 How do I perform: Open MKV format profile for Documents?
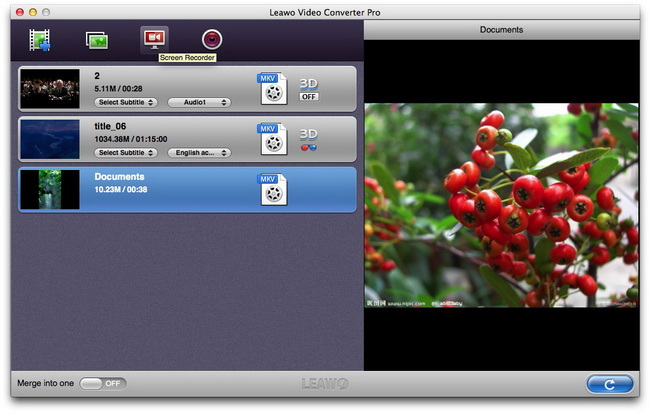click(x=271, y=189)
